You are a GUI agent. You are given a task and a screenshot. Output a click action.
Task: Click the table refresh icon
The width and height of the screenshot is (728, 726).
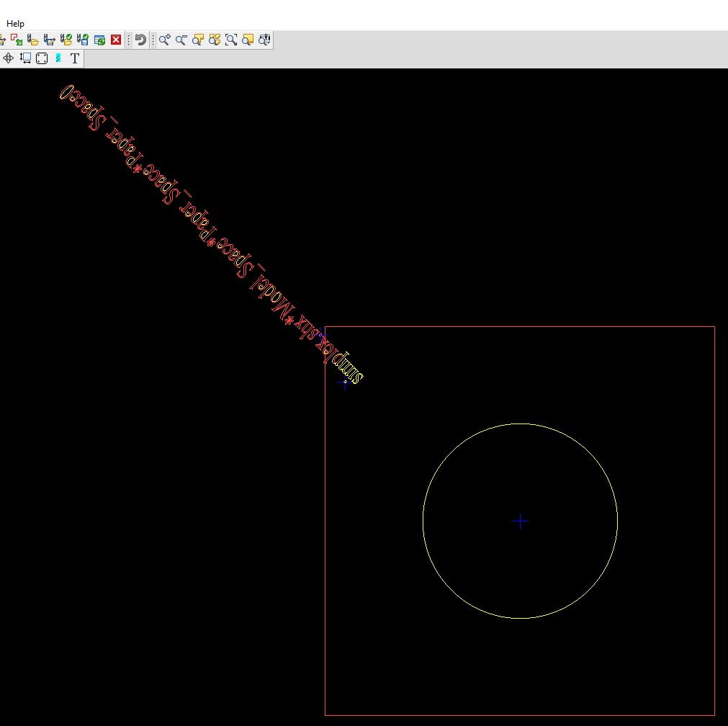pyautogui.click(x=100, y=40)
